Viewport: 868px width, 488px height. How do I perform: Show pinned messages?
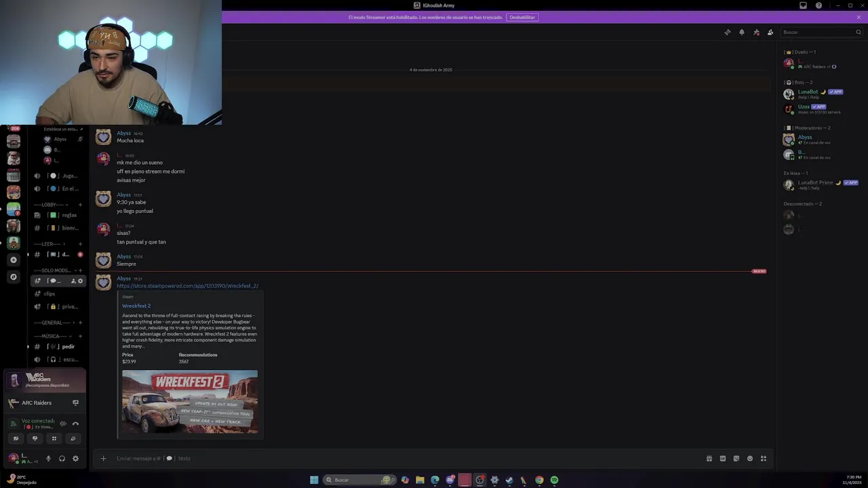[756, 32]
